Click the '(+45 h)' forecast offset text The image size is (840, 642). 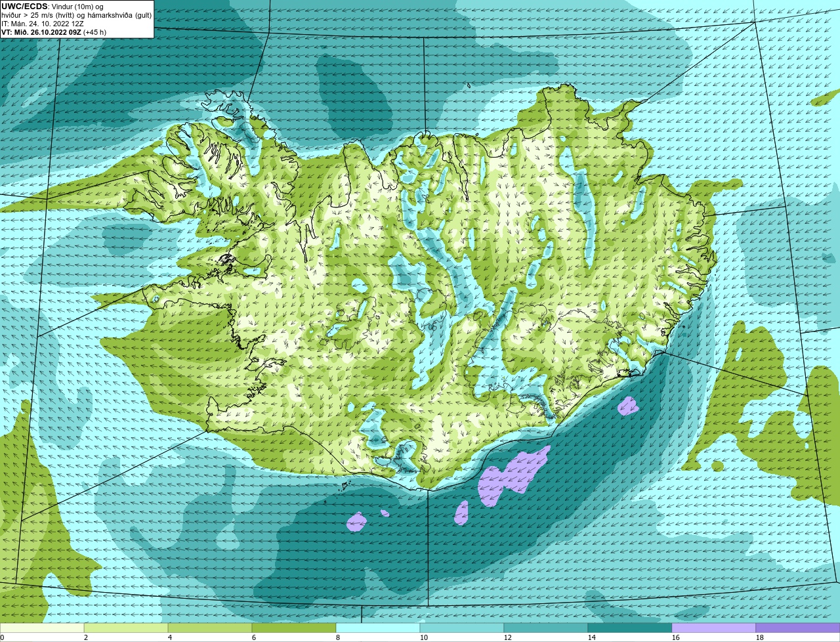[94, 32]
